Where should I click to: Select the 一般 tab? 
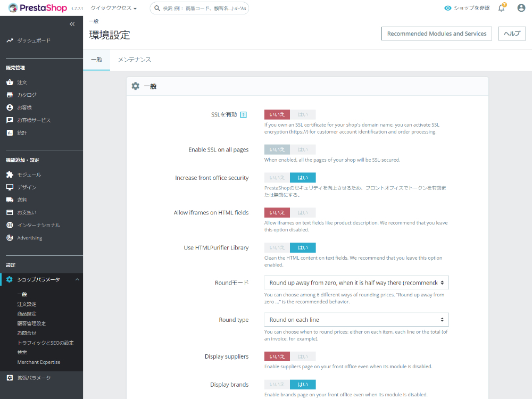point(97,60)
